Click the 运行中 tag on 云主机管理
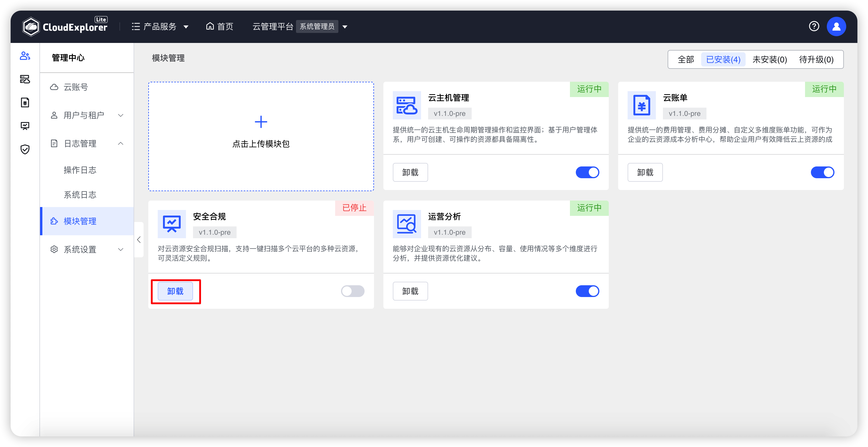Viewport: 868px width, 447px height. 589,89
